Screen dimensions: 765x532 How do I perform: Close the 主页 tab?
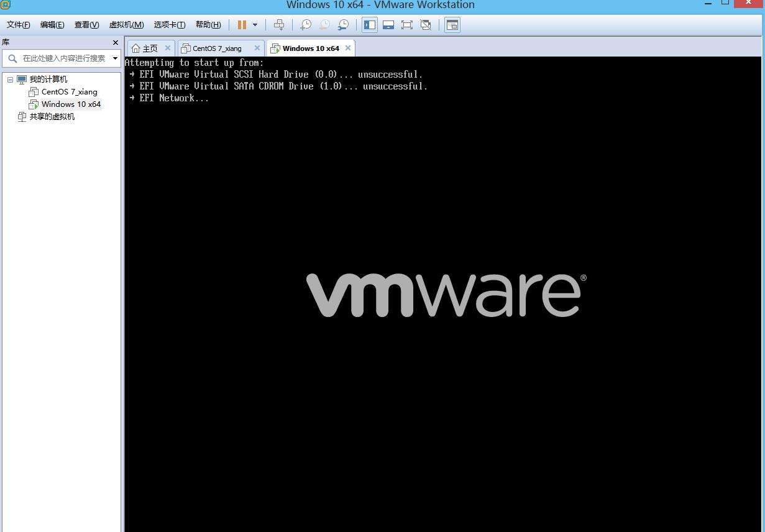coord(168,48)
